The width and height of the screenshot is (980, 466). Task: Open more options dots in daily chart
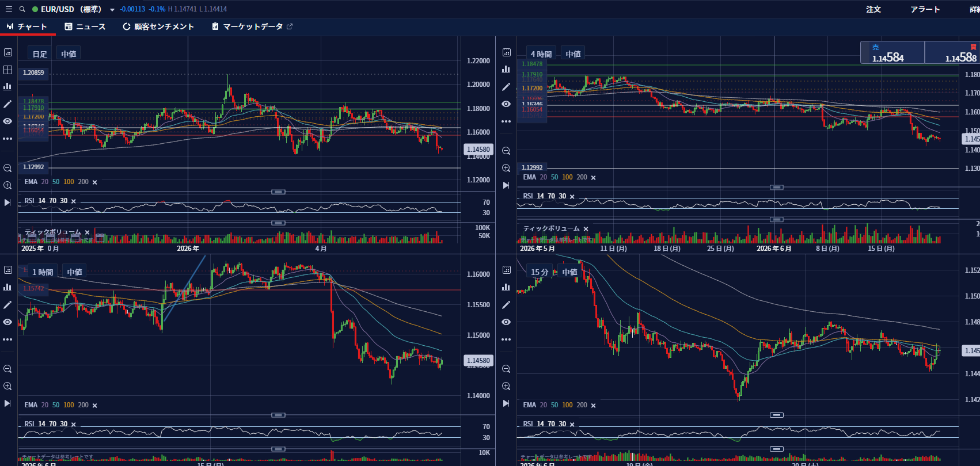(x=7, y=139)
